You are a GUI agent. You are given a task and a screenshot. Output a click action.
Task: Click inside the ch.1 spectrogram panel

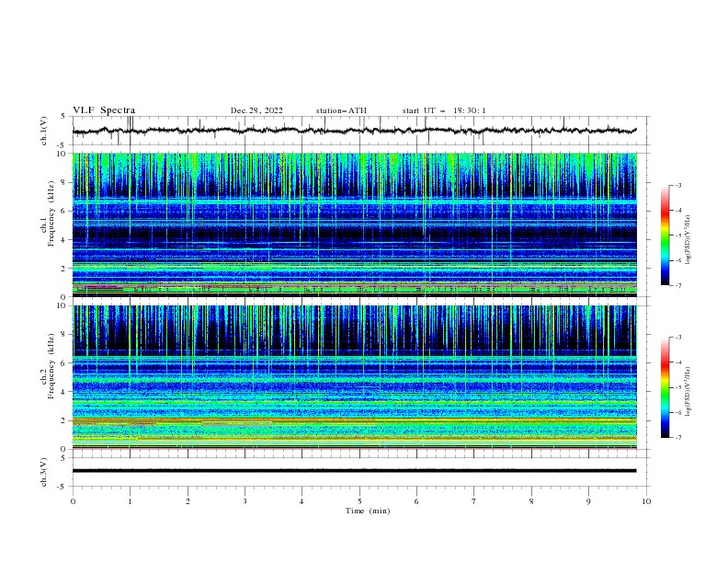click(x=355, y=224)
